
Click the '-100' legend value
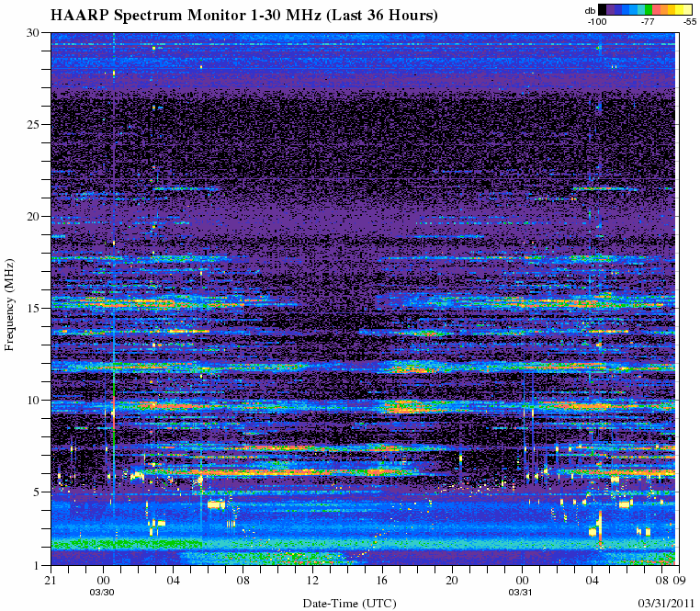[597, 21]
